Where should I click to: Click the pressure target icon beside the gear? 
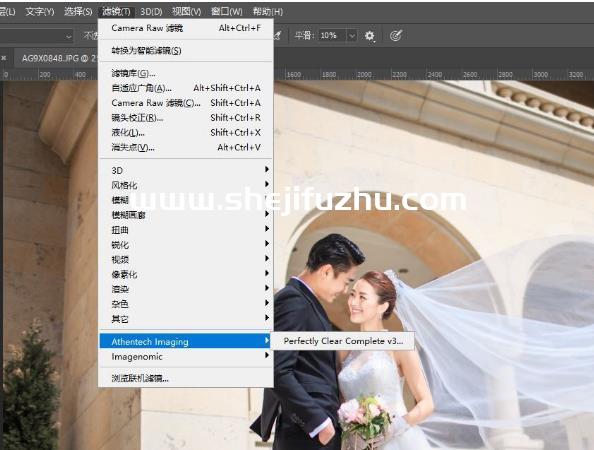click(395, 36)
